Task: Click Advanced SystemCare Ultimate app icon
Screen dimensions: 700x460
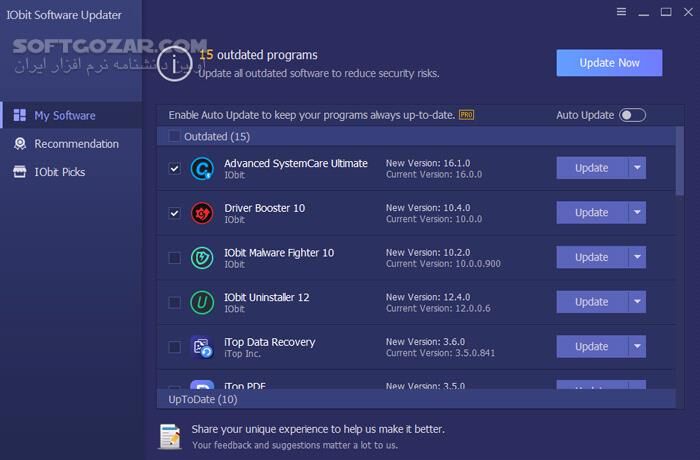Action: click(x=202, y=168)
